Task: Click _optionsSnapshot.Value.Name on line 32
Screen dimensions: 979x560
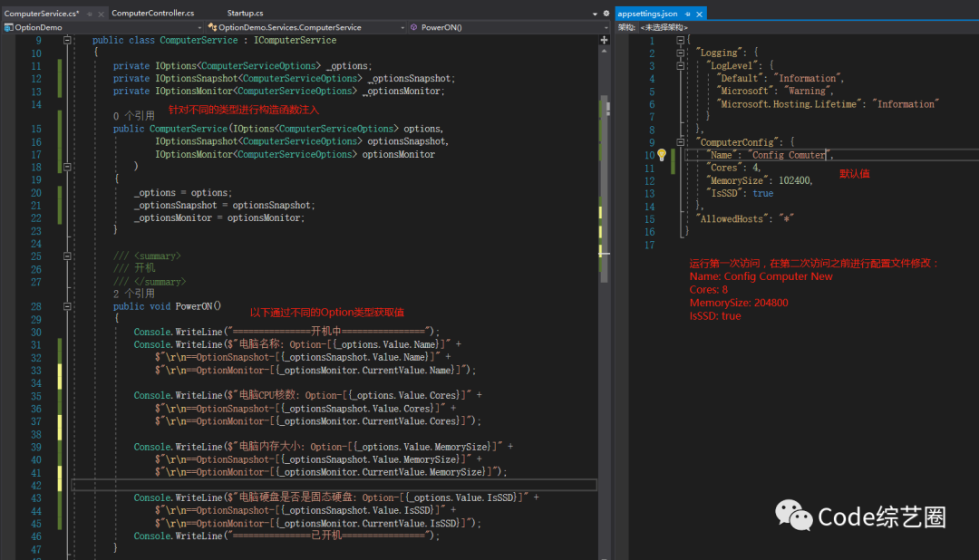Action: tap(354, 357)
